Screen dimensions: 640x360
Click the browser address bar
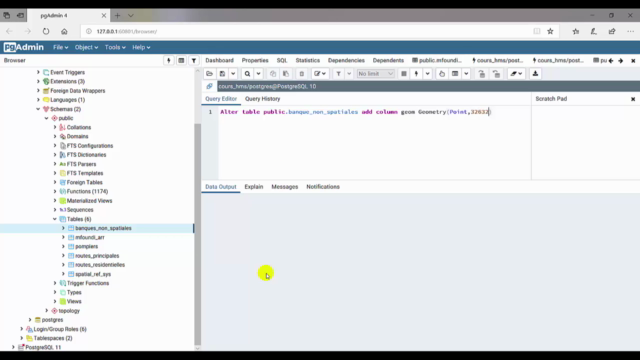pos(306,31)
